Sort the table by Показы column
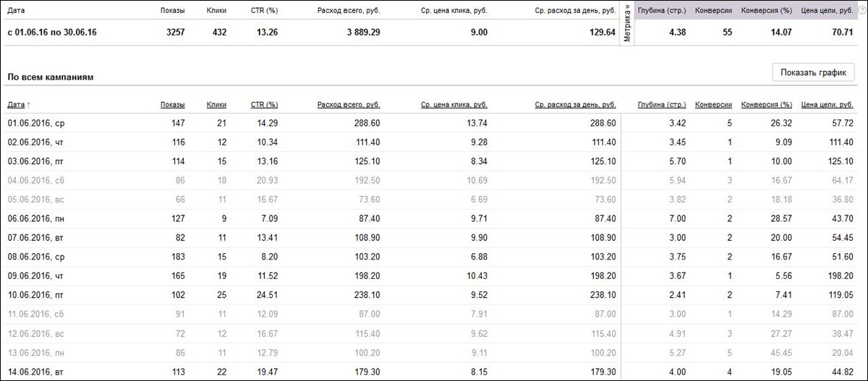This screenshot has width=868, height=381. click(x=172, y=105)
